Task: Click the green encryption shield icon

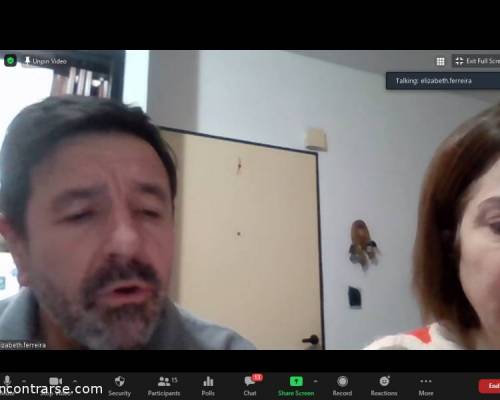Action: [x=10, y=61]
